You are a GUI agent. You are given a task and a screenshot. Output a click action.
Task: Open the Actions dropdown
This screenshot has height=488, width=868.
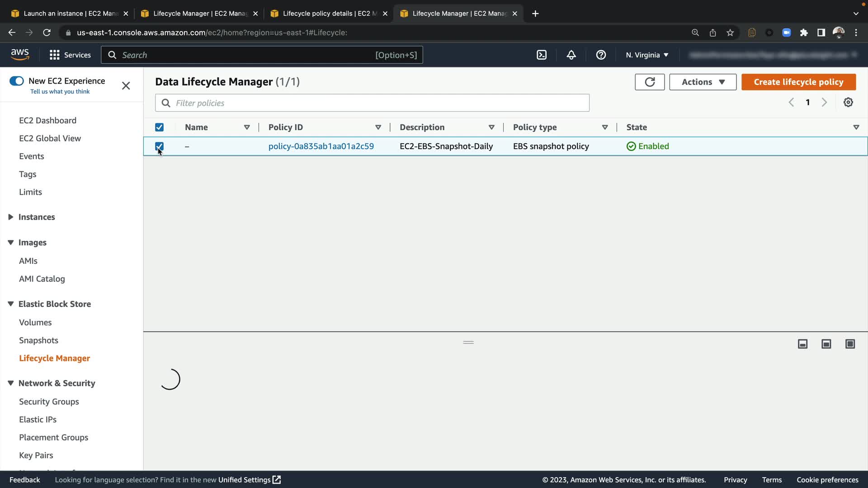coord(703,82)
